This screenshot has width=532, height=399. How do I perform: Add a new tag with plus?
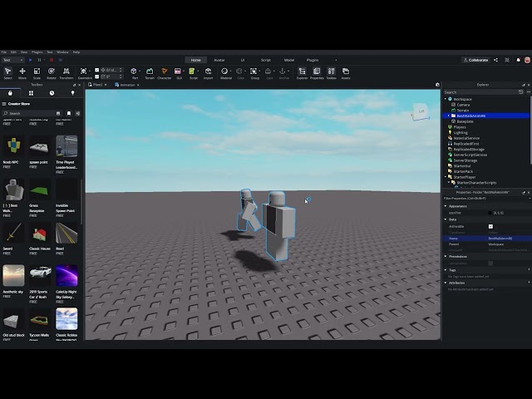coord(529,269)
